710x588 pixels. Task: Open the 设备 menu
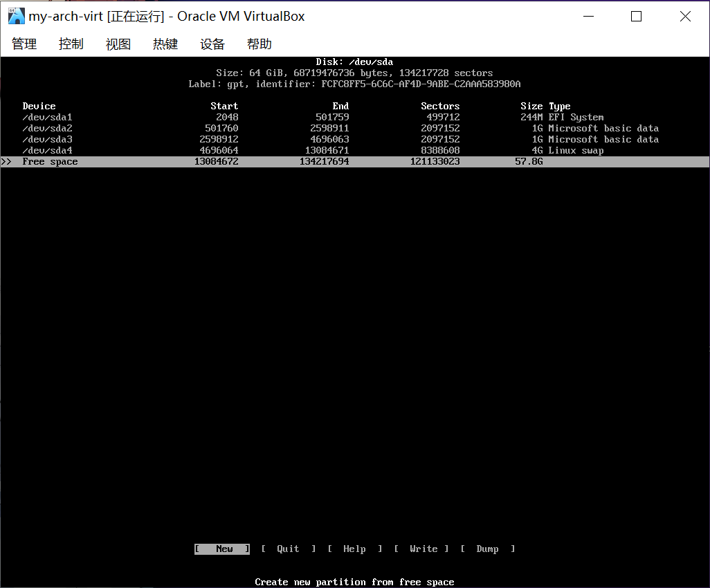212,44
